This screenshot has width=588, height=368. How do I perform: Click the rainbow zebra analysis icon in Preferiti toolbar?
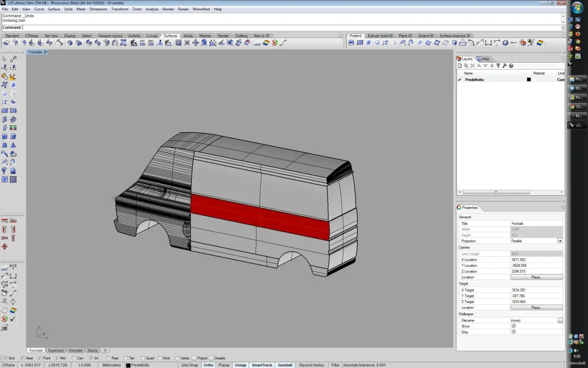pos(540,43)
